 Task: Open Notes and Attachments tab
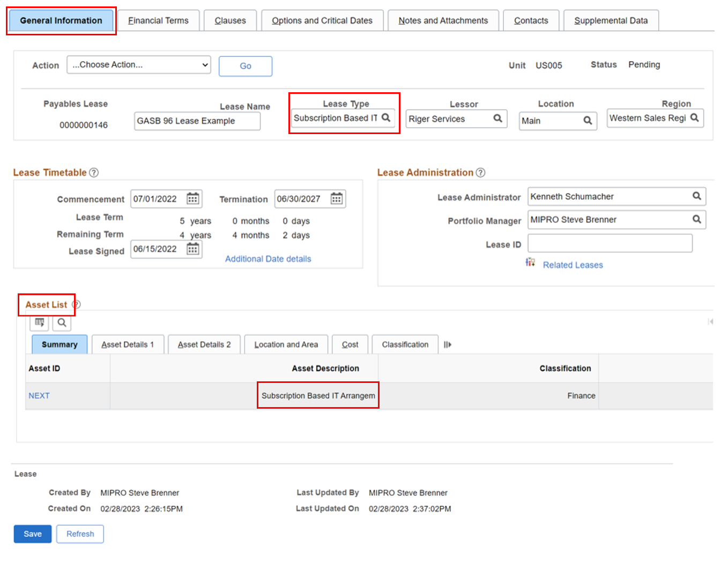click(x=443, y=21)
